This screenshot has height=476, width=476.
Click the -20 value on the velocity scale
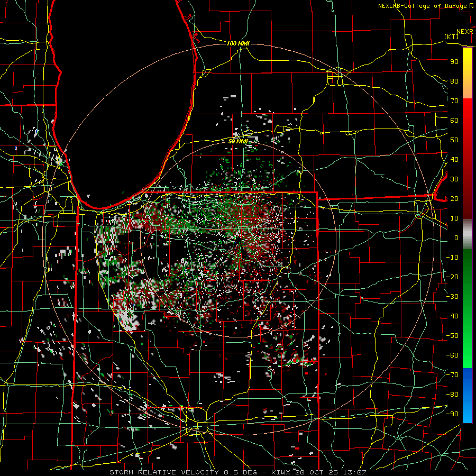coord(452,277)
